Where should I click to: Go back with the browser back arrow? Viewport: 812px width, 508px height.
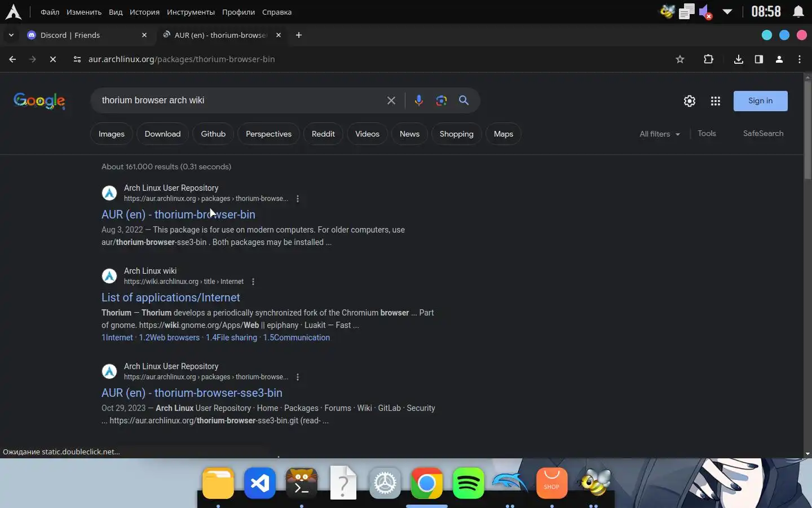(12, 59)
